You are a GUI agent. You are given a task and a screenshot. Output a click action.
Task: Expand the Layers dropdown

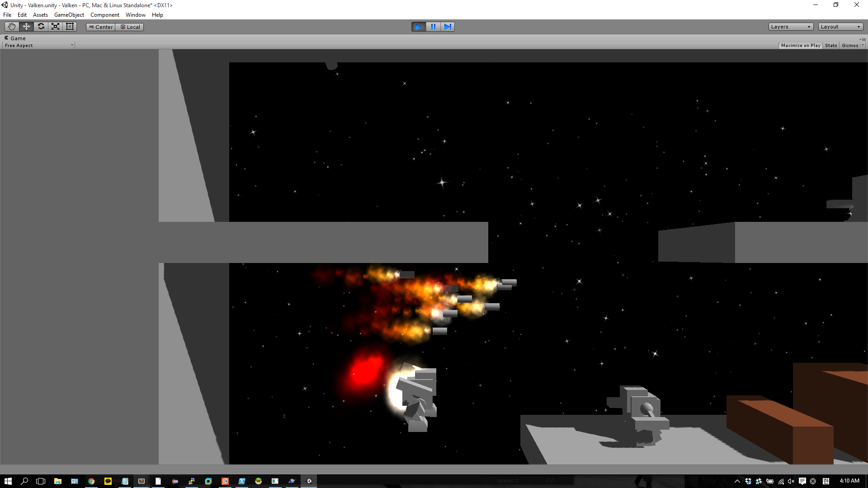tap(790, 27)
